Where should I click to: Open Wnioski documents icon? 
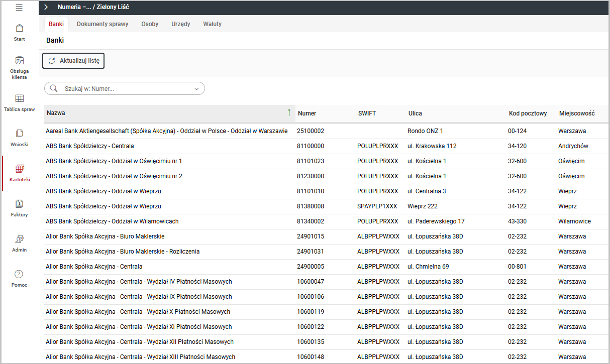click(19, 134)
